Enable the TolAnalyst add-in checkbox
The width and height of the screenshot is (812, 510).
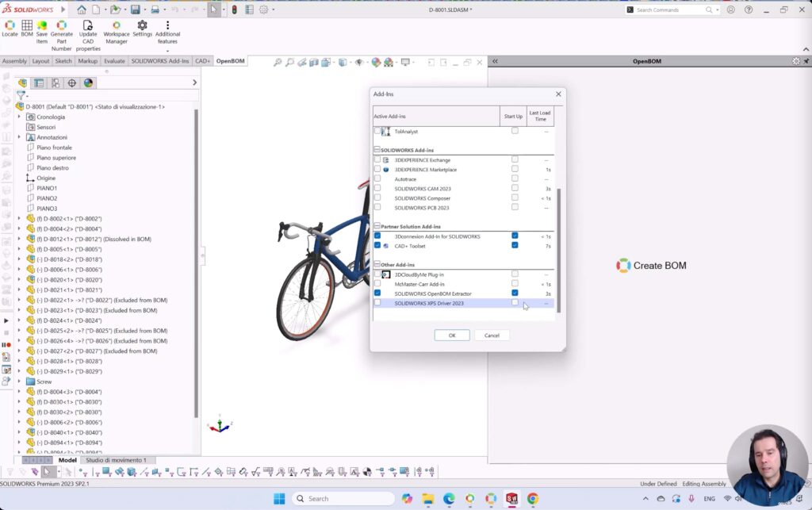coord(377,131)
